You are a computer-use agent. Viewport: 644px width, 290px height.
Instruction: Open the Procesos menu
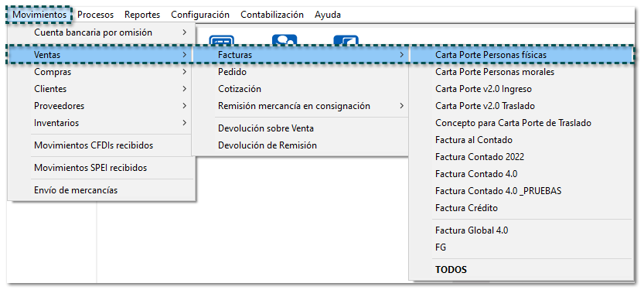coord(95,15)
